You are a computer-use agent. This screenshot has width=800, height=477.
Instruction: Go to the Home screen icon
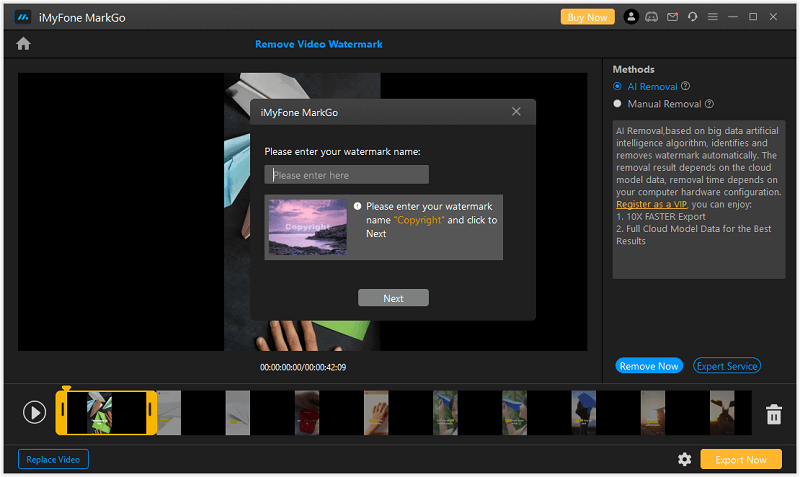click(23, 44)
